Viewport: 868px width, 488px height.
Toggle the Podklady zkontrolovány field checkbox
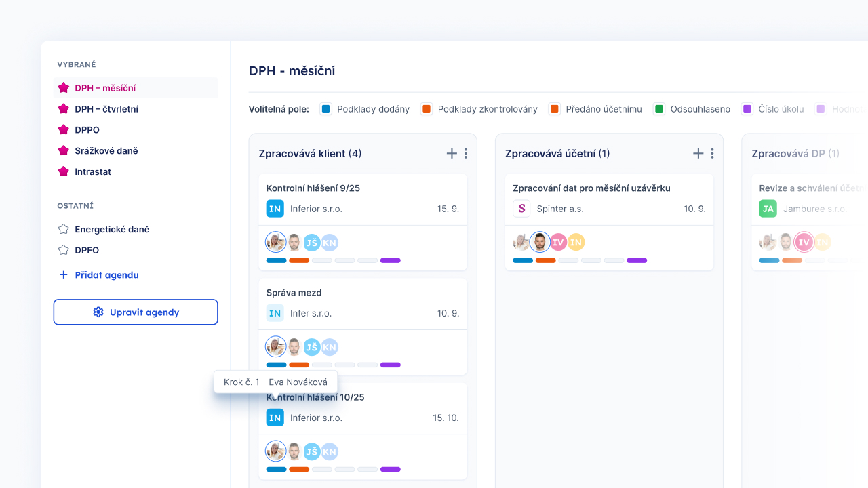click(x=427, y=109)
